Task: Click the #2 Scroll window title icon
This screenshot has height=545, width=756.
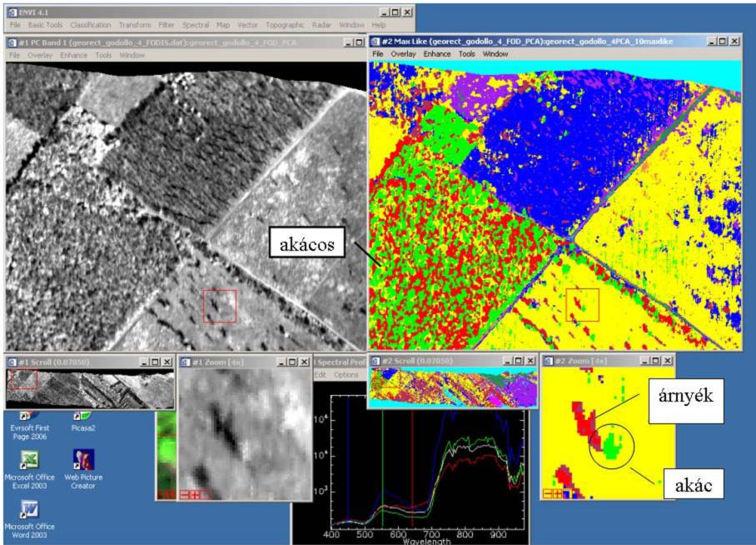Action: [x=375, y=361]
